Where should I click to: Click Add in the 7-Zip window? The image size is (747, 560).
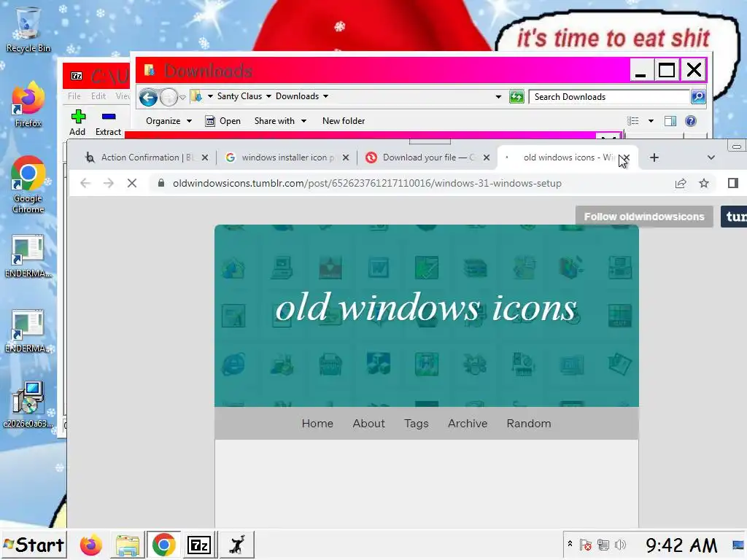click(77, 122)
